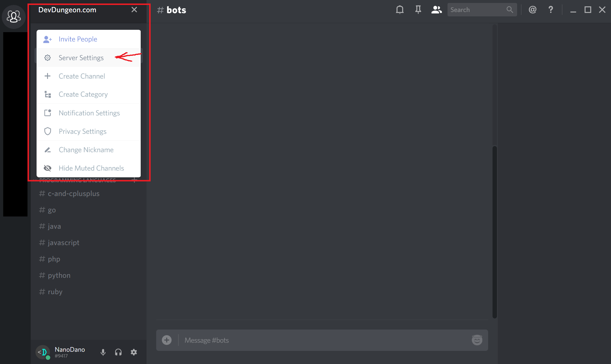Click the Notification Settings bell icon

tap(47, 113)
